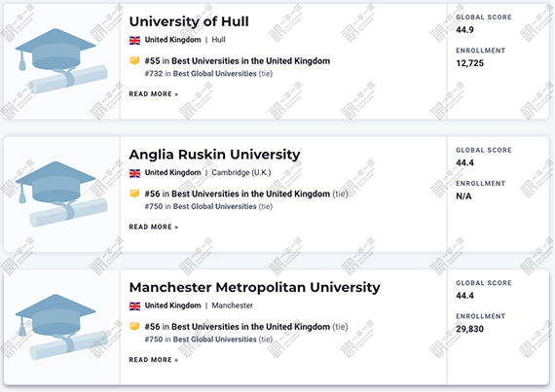
Task: Open the Manchester Metropolitan University title link
Action: point(254,287)
